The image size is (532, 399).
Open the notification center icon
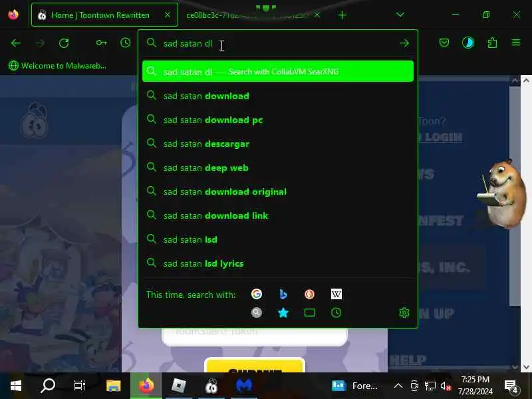pos(511,386)
